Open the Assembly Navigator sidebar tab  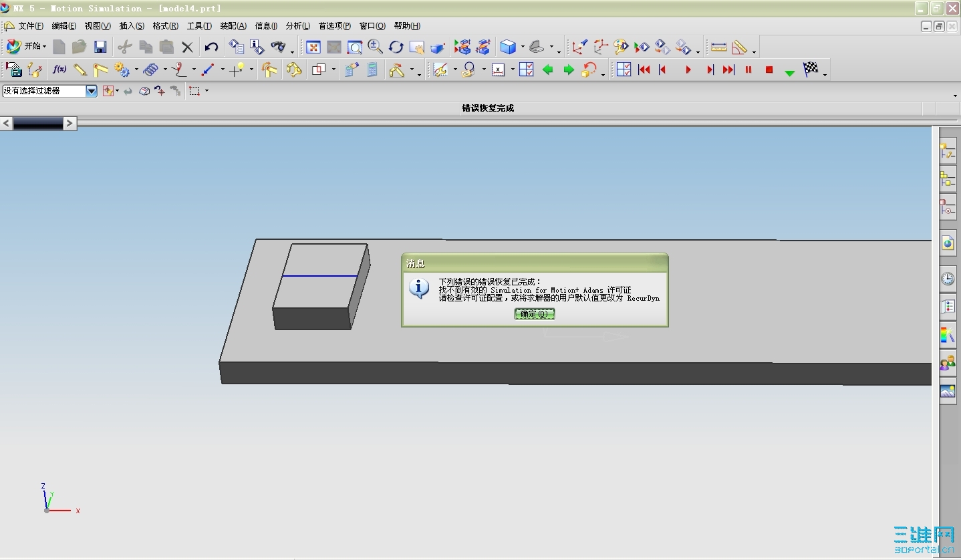click(948, 179)
